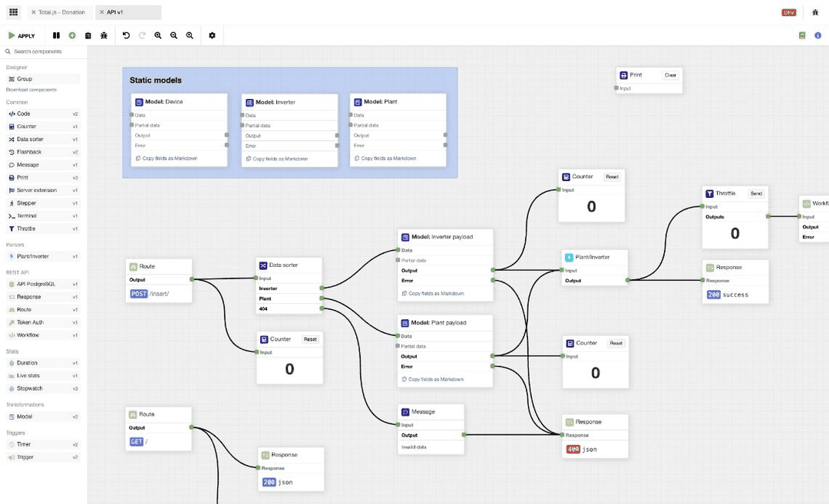Click the pause icon in the toolbar
Image resolution: width=829 pixels, height=504 pixels.
coord(56,35)
